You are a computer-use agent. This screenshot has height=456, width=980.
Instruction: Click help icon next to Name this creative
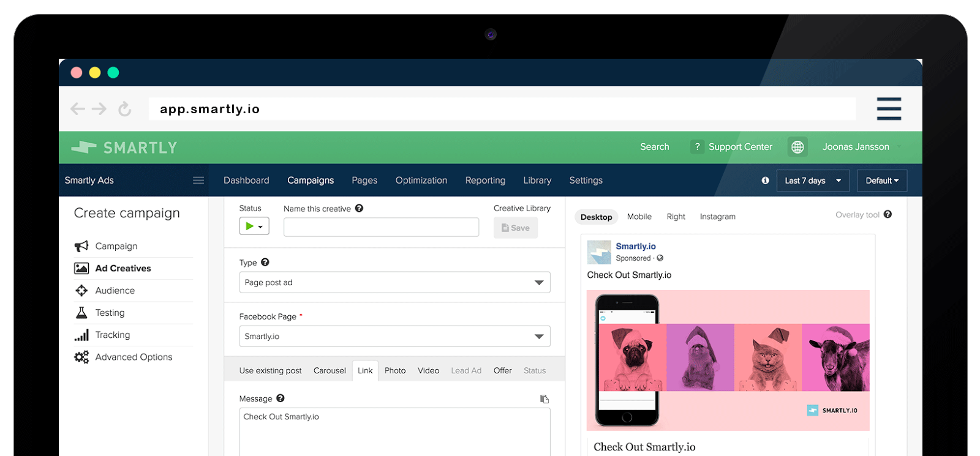tap(359, 208)
